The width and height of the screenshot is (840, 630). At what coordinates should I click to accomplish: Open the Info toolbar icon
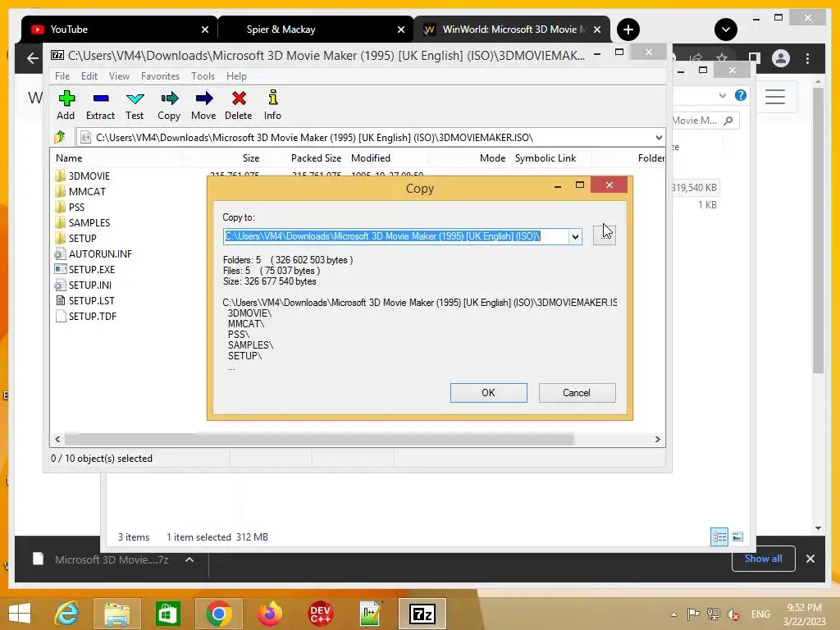(x=272, y=98)
